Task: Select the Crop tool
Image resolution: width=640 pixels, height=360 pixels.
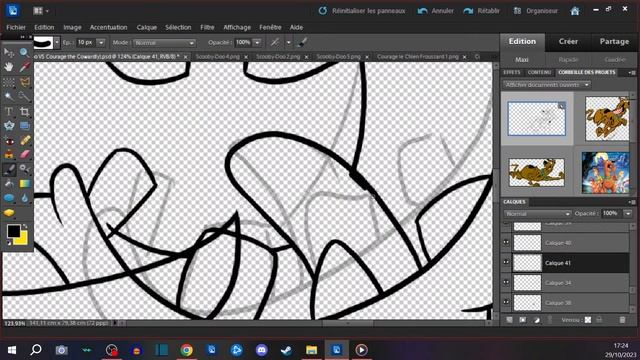Action: tap(24, 111)
